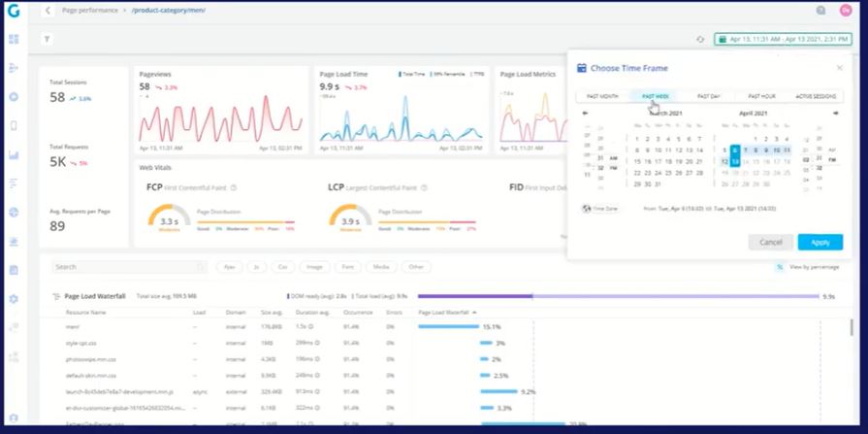Click the filter funnel icon

point(48,39)
